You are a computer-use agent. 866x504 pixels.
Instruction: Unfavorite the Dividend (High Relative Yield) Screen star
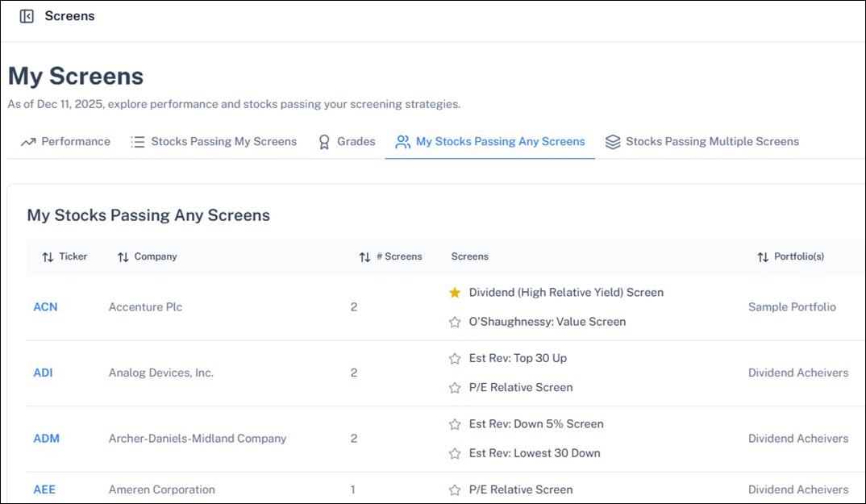455,293
